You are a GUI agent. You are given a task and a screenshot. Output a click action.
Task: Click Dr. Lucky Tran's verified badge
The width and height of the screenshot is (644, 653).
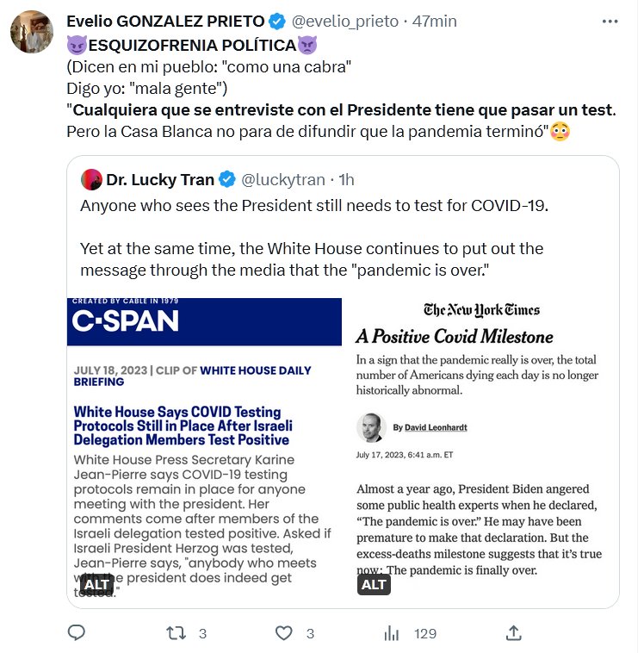point(226,180)
